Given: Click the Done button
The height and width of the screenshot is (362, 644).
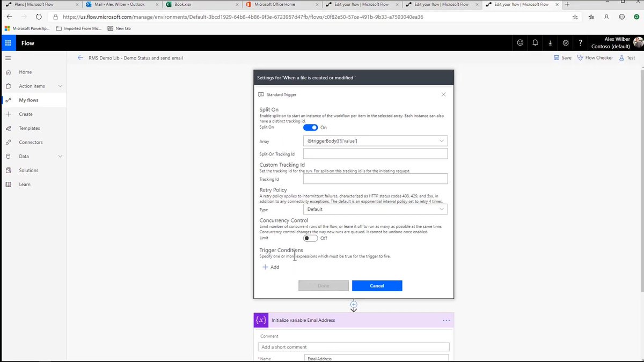Looking at the screenshot, I should [x=324, y=286].
